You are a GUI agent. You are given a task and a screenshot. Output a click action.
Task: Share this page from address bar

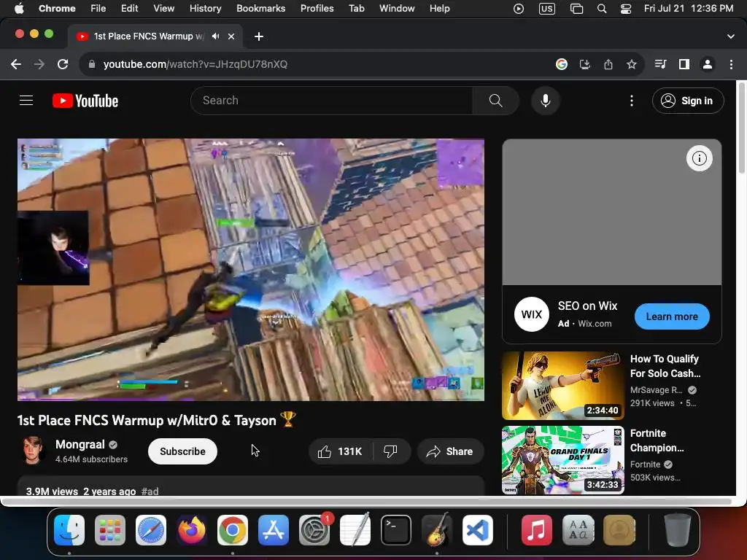click(608, 64)
